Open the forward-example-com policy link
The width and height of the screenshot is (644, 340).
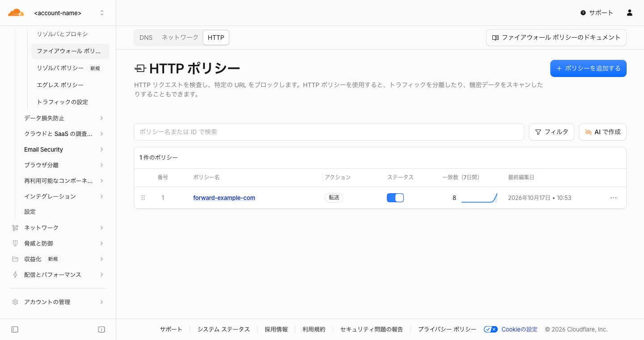(x=224, y=198)
